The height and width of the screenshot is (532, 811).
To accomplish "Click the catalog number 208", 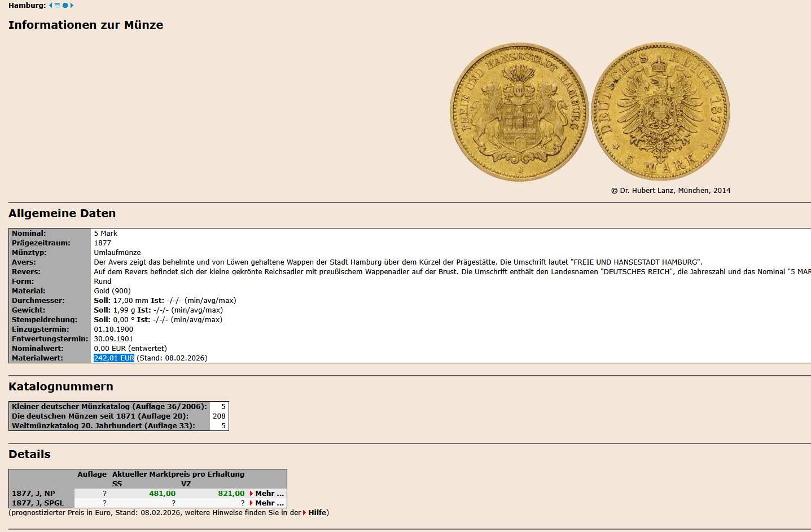I will [x=219, y=416].
